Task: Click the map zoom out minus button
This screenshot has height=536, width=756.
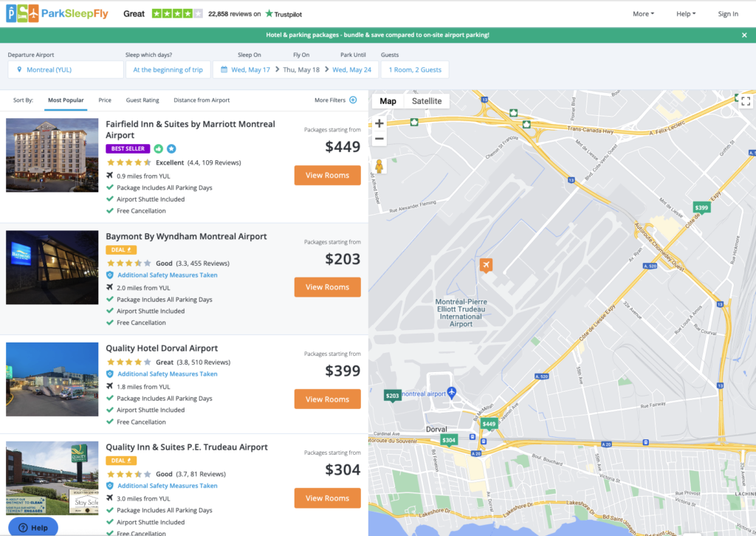Action: pyautogui.click(x=379, y=139)
